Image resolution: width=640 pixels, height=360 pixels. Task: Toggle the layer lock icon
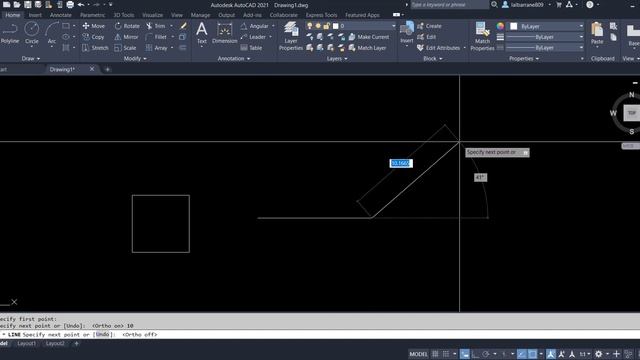[327, 26]
